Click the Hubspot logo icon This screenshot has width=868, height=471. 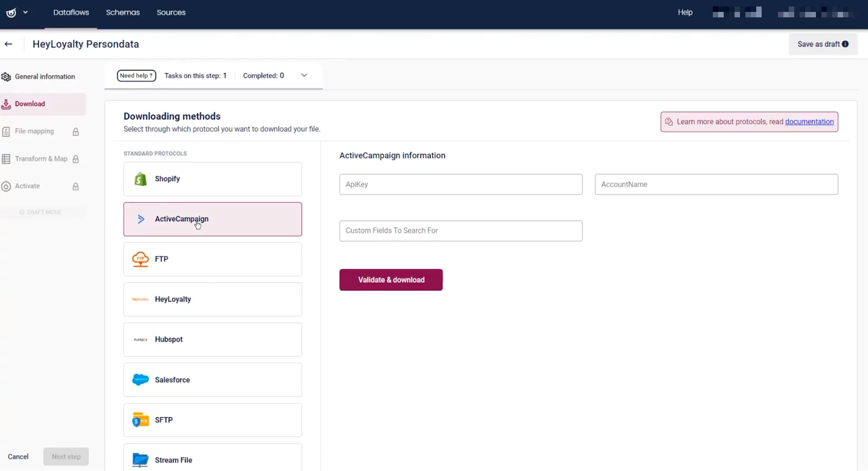[x=141, y=339]
